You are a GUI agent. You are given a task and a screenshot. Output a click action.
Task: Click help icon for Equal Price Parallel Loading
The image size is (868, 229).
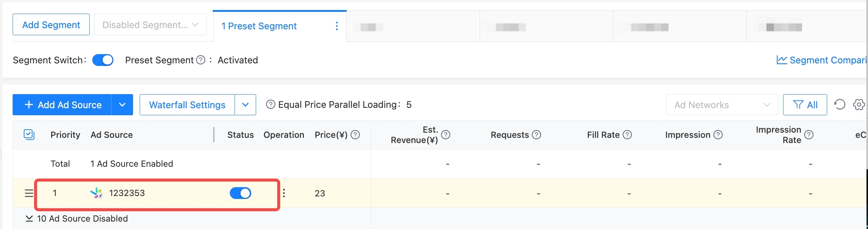coord(271,105)
